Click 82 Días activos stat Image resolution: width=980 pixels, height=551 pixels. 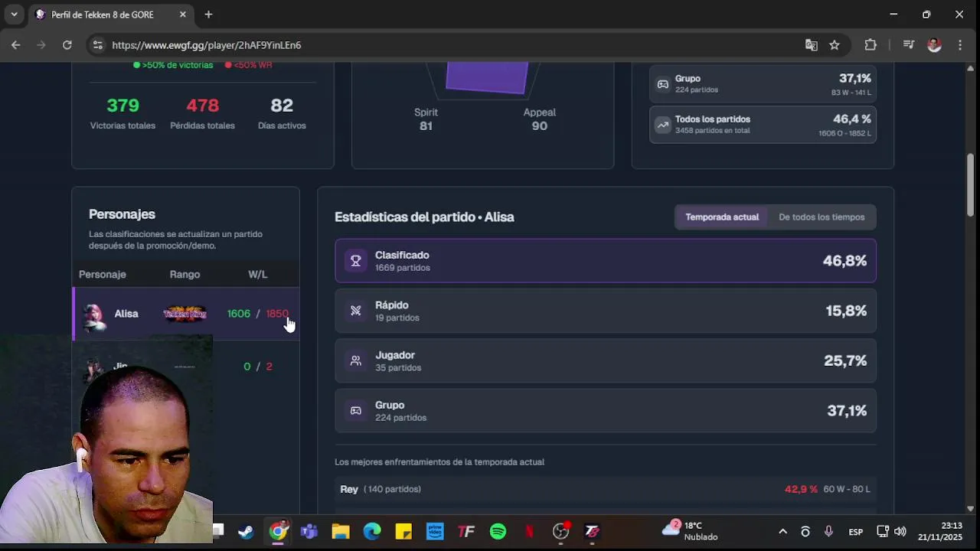click(x=282, y=113)
